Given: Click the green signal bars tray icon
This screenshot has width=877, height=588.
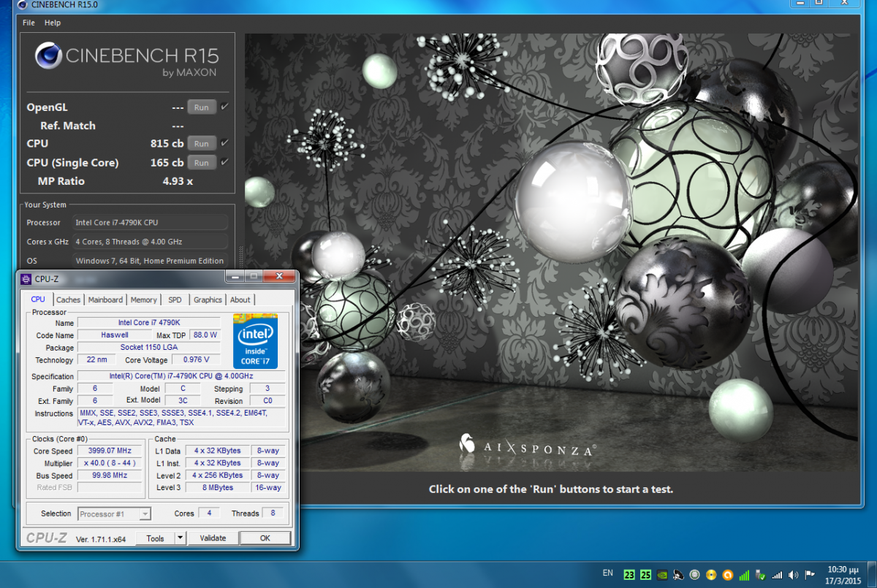Looking at the screenshot, I should 744,575.
